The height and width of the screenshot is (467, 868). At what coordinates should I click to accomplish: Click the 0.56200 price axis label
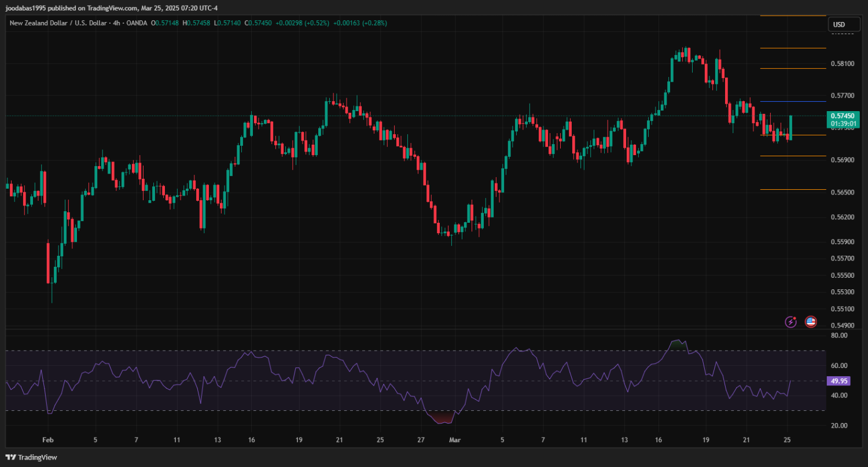pyautogui.click(x=842, y=217)
